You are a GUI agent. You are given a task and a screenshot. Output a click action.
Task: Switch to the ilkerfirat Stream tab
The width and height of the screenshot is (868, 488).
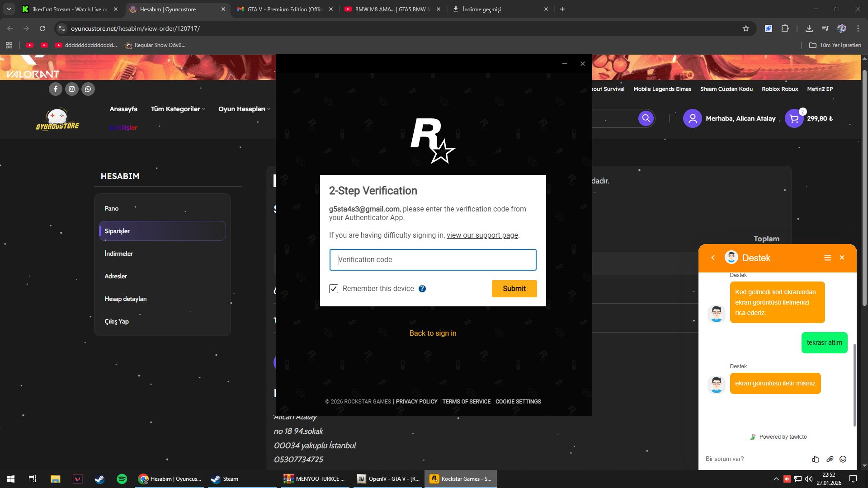[69, 9]
